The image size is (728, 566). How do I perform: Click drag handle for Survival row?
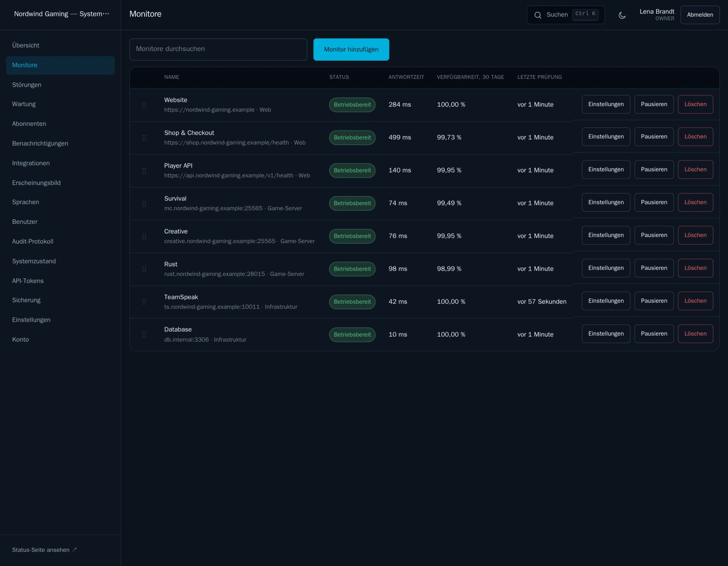click(x=144, y=204)
